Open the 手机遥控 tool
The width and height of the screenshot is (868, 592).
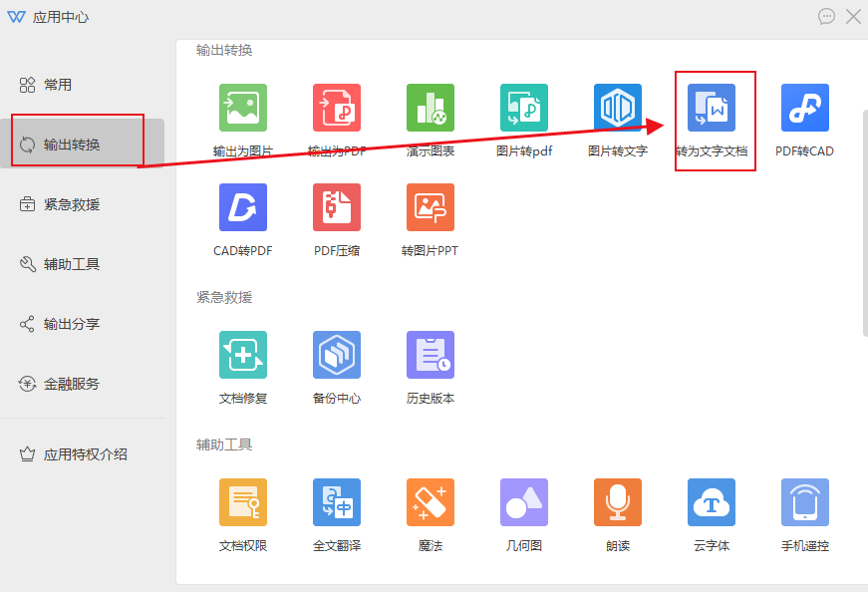pos(805,502)
